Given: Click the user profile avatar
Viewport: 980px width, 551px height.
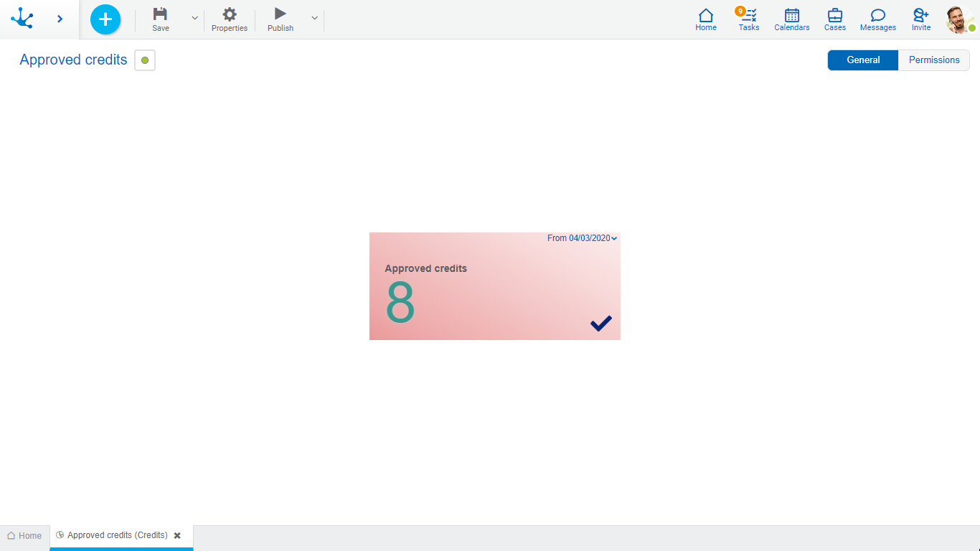Looking at the screenshot, I should (958, 19).
